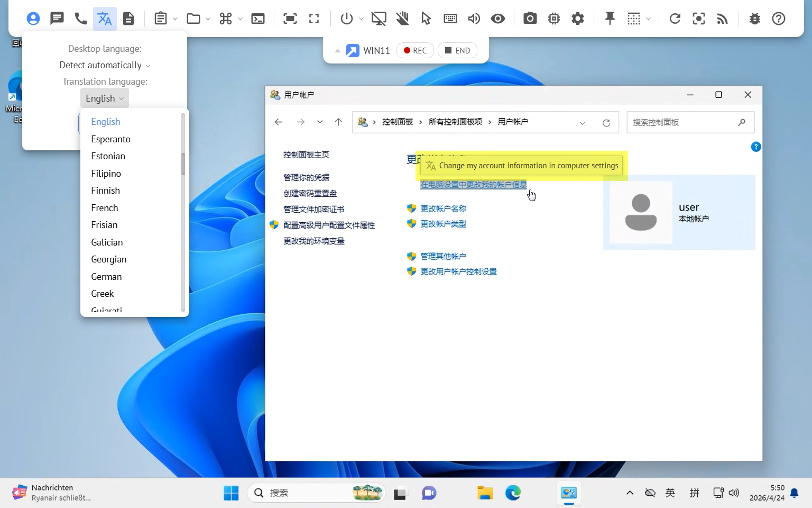This screenshot has width=812, height=508.
Task: Expand the address bar history dropdown
Action: [582, 123]
